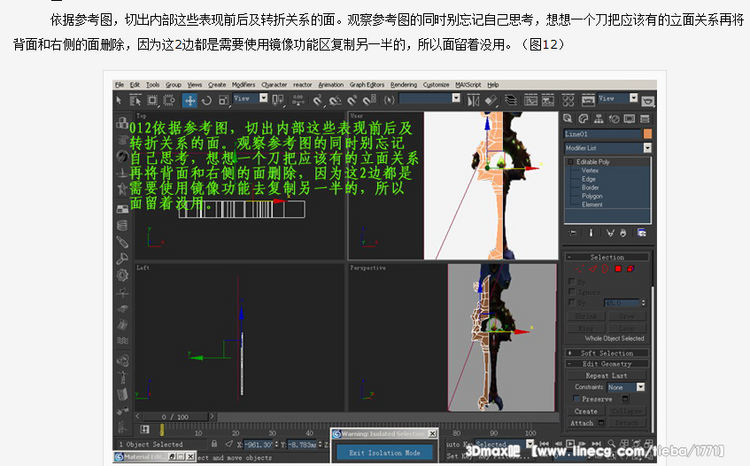This screenshot has height=466, width=750.
Task: Click the X coordinate input field
Action: 258,444
